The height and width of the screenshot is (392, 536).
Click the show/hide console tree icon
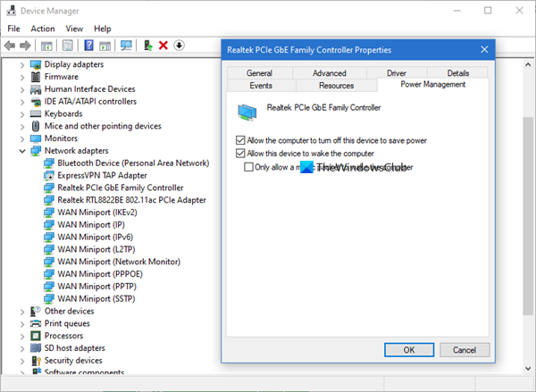(x=46, y=46)
